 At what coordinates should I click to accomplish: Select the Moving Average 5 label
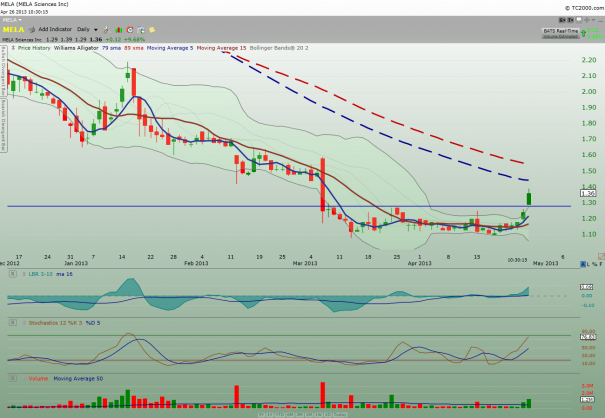point(170,48)
